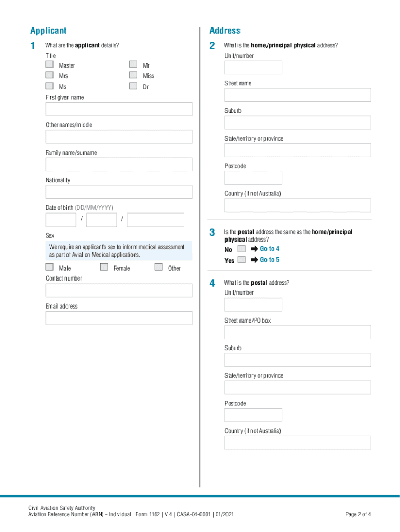Tick the Master title checkbox

49,64
